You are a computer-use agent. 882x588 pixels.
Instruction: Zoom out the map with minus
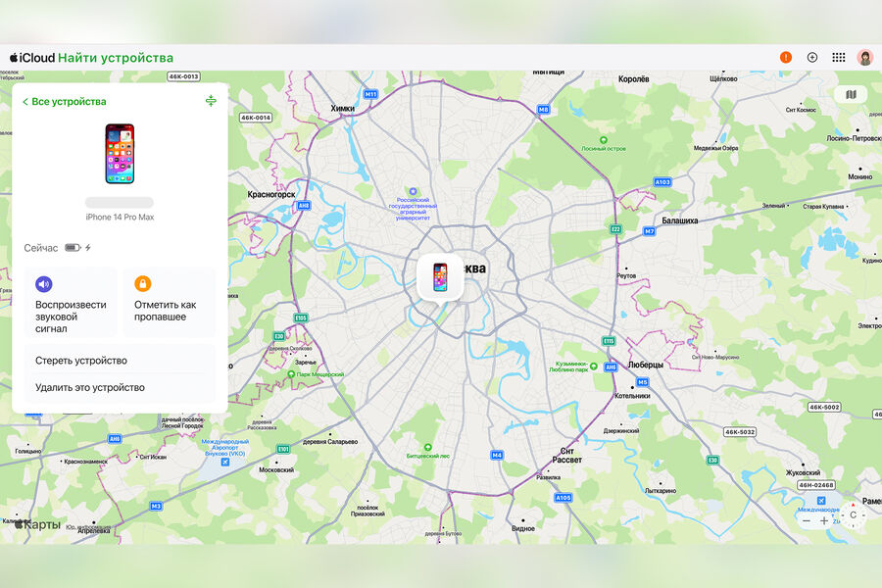[807, 521]
